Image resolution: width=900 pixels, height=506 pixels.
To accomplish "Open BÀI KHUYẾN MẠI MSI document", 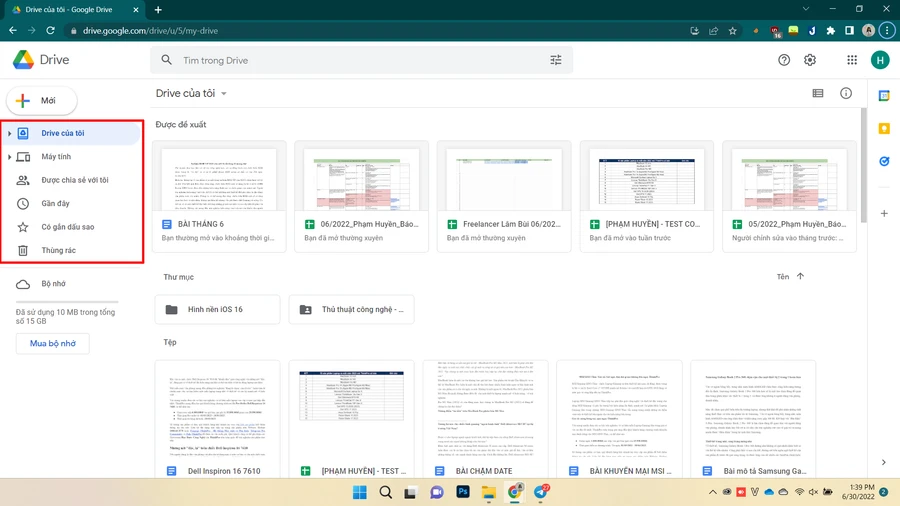I will tap(619, 419).
